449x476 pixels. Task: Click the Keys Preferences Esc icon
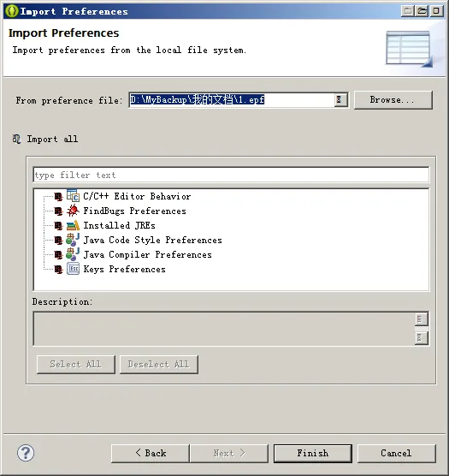[x=73, y=269]
